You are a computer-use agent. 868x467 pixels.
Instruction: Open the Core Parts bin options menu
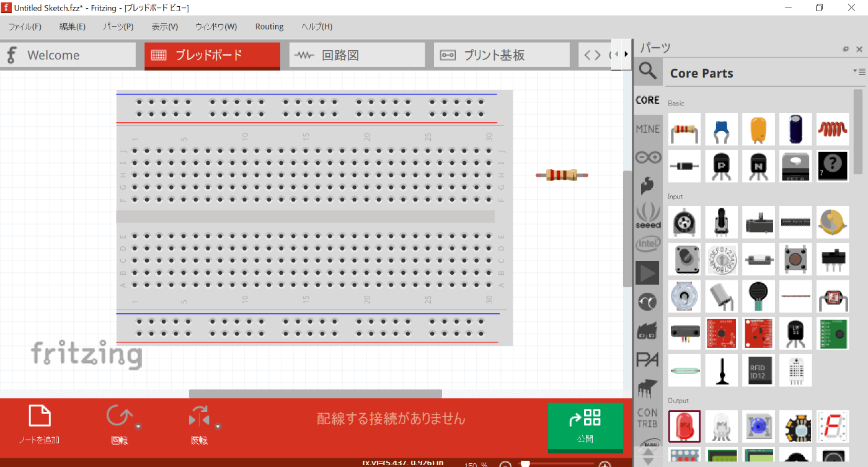click(x=859, y=72)
